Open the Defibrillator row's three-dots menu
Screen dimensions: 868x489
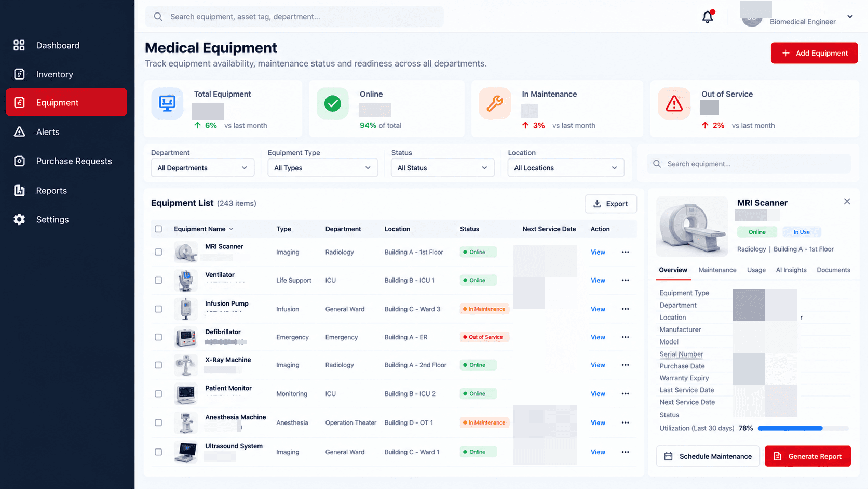[x=625, y=337]
